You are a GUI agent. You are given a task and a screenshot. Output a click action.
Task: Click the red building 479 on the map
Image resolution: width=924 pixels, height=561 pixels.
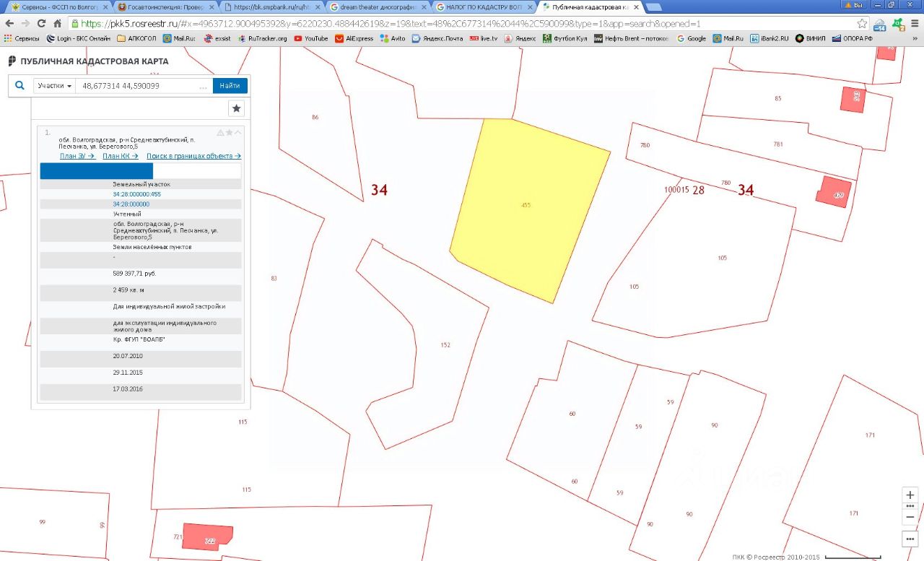[x=834, y=192]
